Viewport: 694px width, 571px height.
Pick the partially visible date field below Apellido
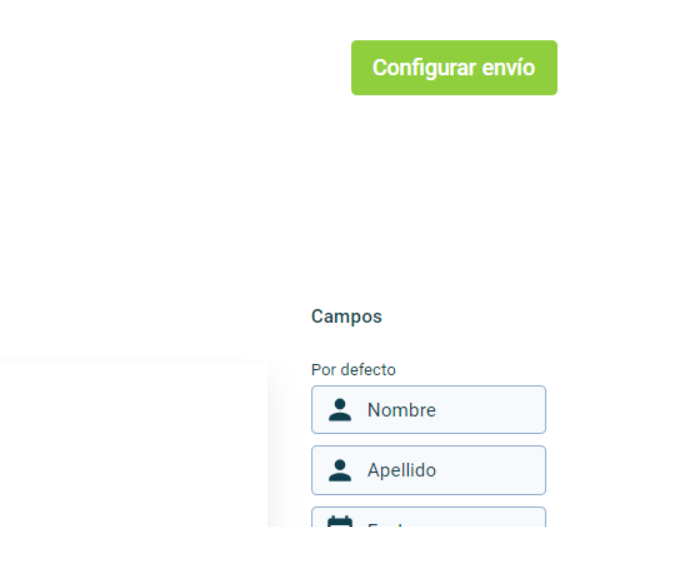click(x=428, y=517)
